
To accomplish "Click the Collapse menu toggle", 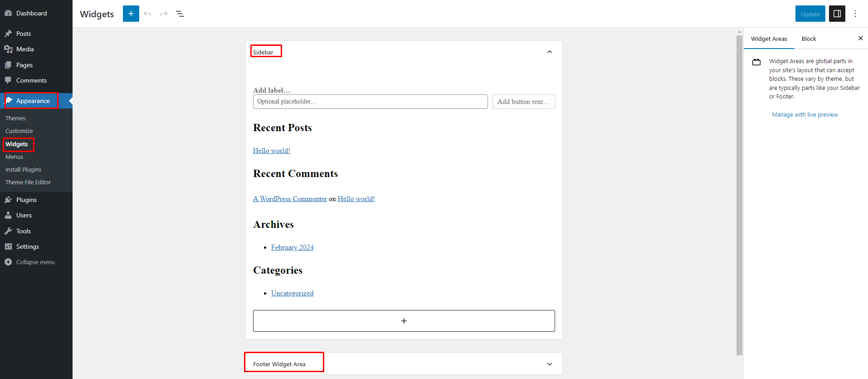I will pyautogui.click(x=35, y=262).
